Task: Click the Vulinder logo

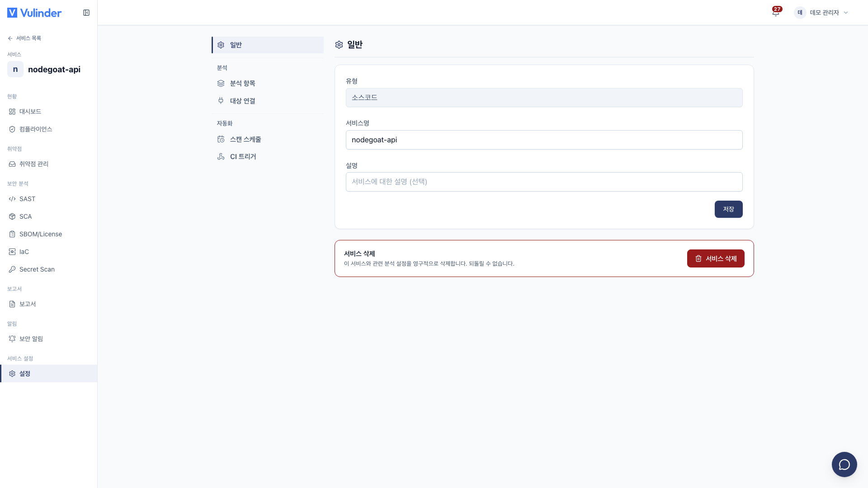Action: point(34,13)
